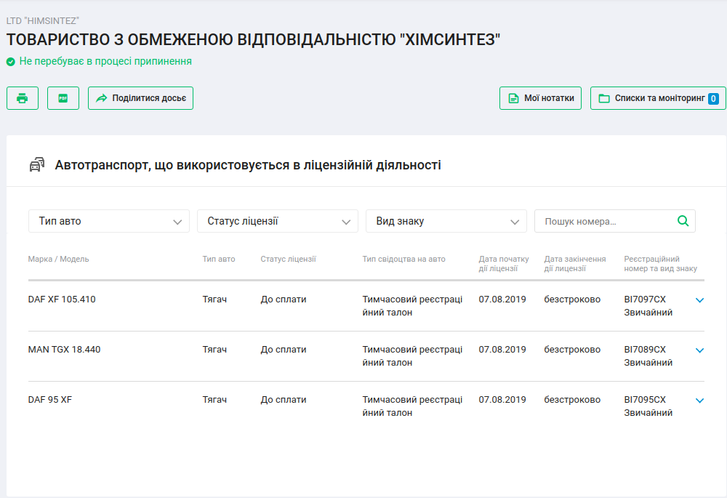Click 'Тимчасовий реєстраційний талон' in MAN TGX row
This screenshot has height=498, width=727.
412,356
